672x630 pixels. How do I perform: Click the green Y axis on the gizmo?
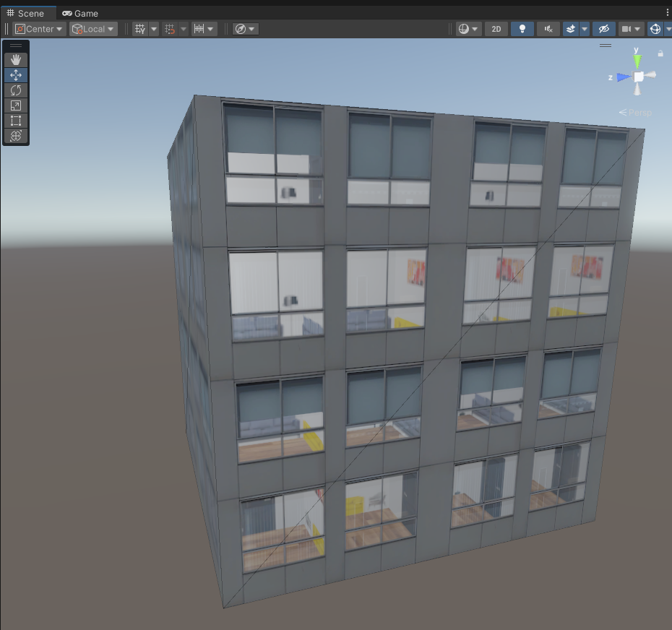637,59
